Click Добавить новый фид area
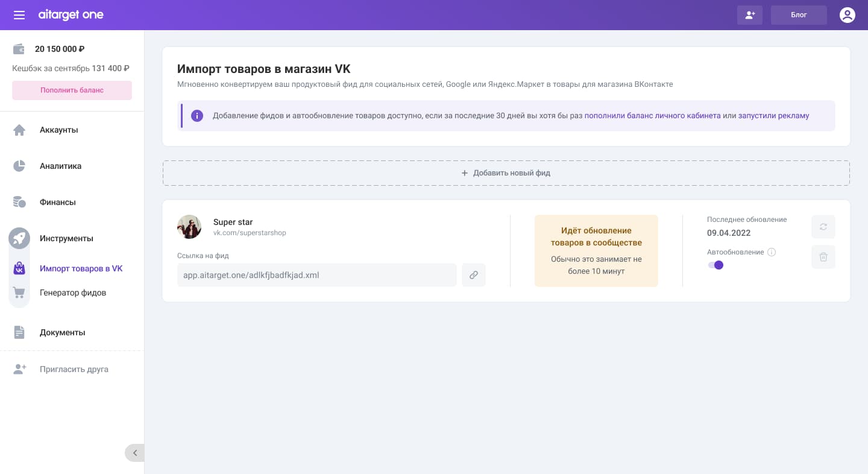This screenshot has height=474, width=868. 506,173
